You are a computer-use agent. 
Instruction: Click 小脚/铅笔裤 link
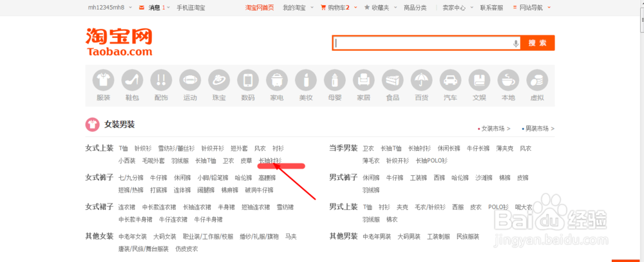(213, 178)
